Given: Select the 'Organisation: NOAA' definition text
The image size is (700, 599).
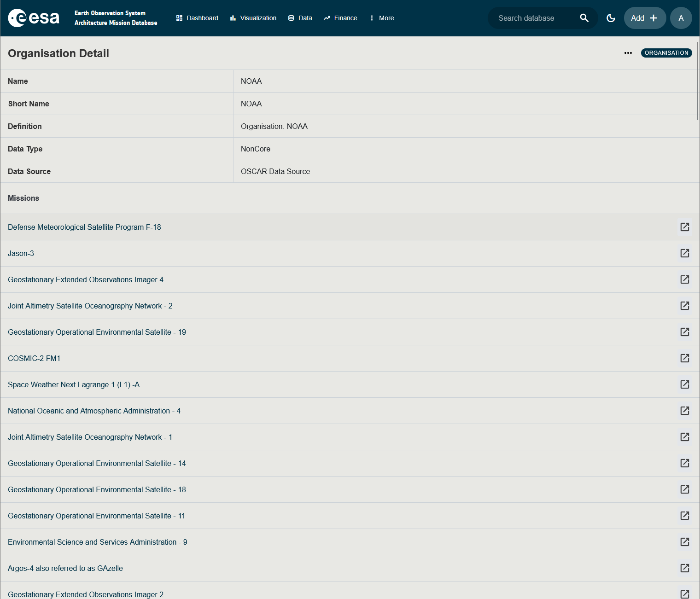Looking at the screenshot, I should (x=274, y=126).
